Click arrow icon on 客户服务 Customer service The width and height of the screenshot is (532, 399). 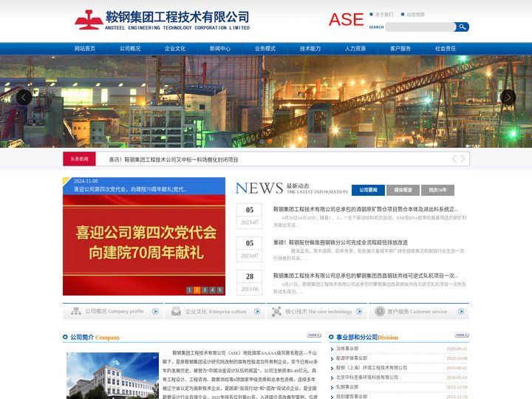[461, 312]
